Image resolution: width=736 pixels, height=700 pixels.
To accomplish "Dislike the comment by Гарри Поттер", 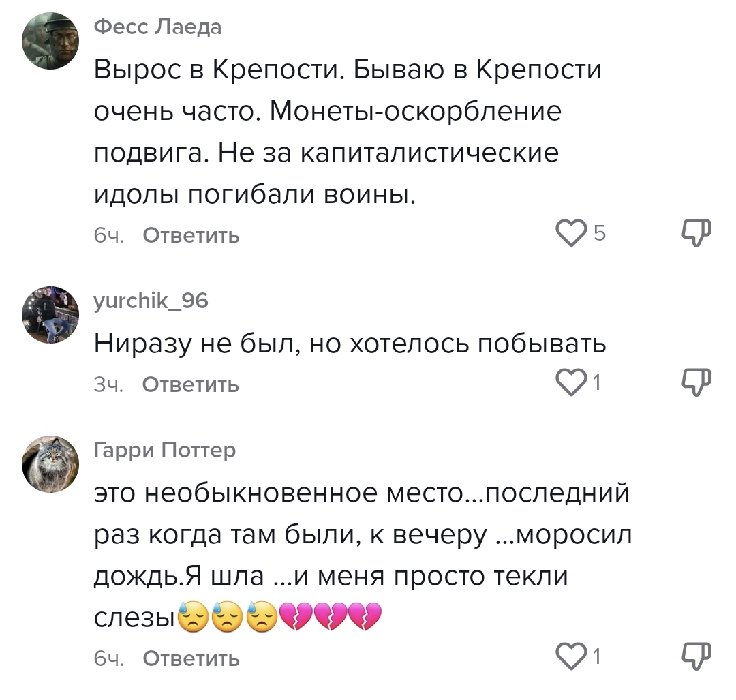I will [696, 657].
